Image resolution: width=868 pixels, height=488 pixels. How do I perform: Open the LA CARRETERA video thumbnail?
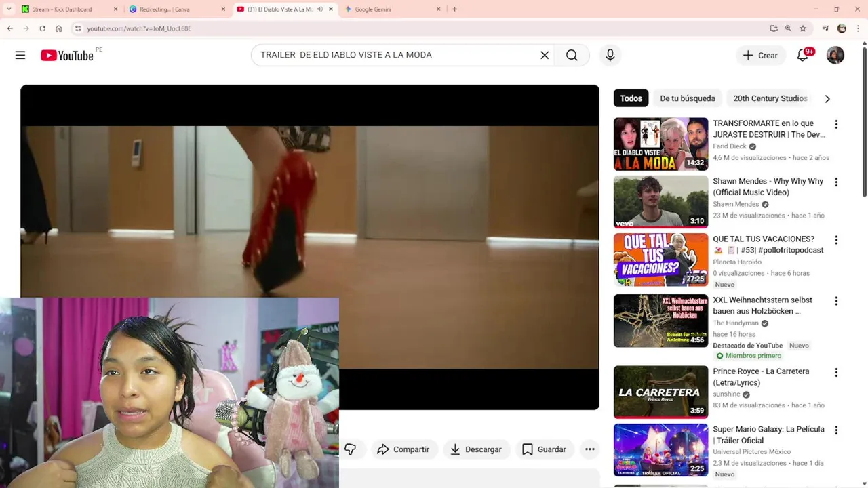click(660, 392)
